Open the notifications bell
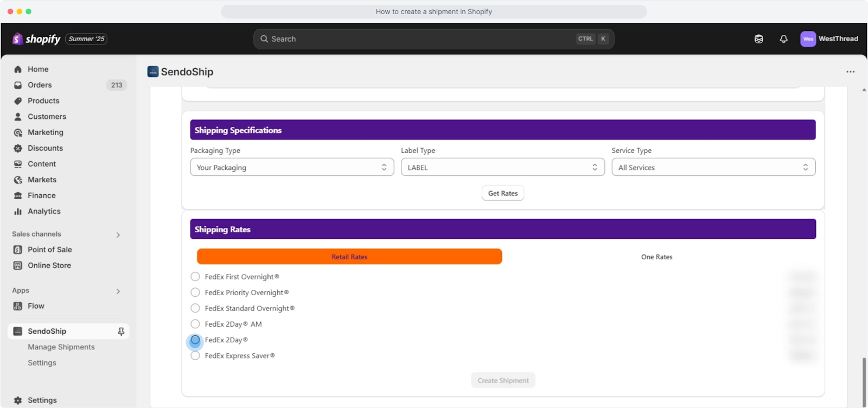 784,39
